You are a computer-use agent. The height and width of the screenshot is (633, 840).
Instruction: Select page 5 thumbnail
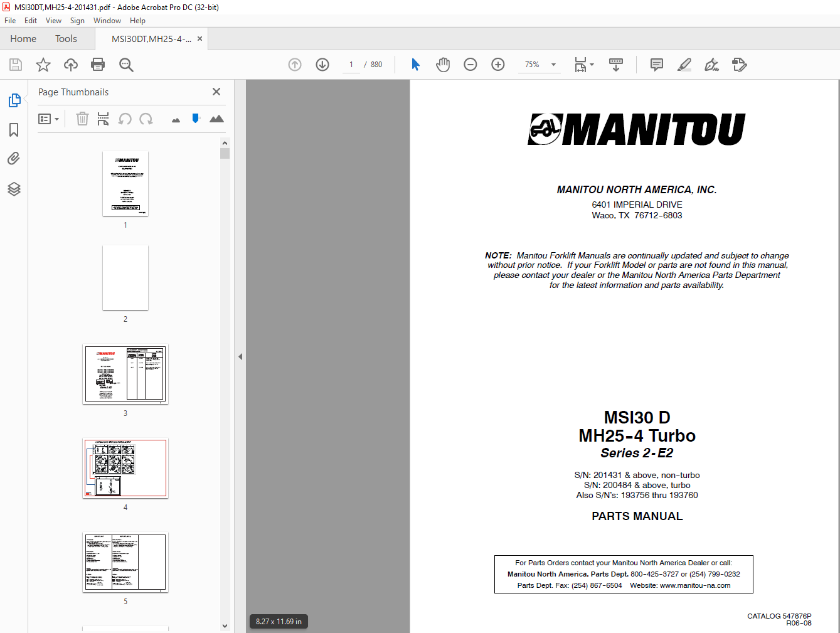pyautogui.click(x=125, y=562)
